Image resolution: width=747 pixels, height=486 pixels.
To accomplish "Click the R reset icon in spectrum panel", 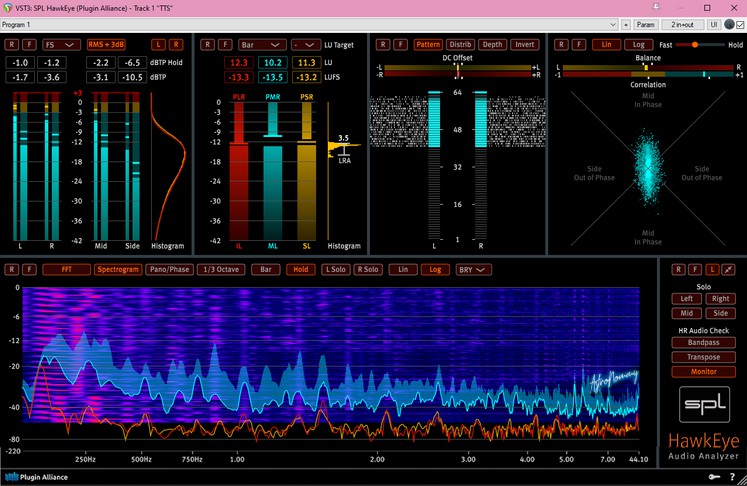I will [12, 270].
